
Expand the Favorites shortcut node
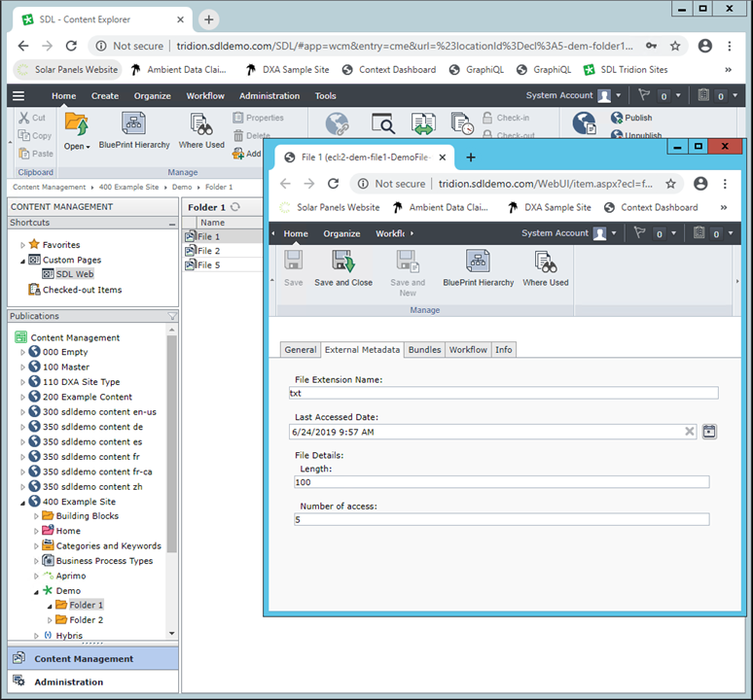tap(22, 245)
